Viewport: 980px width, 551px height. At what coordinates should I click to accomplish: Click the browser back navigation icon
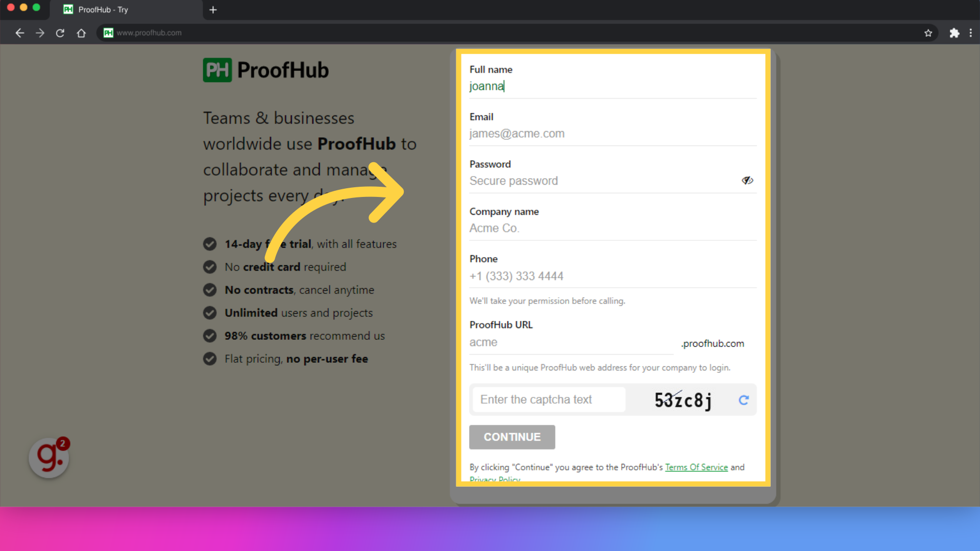coord(20,32)
